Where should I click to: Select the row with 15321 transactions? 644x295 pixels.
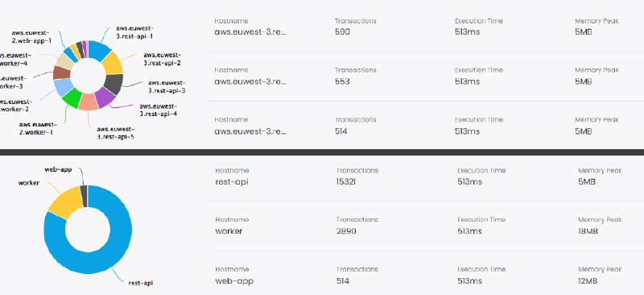click(427, 177)
